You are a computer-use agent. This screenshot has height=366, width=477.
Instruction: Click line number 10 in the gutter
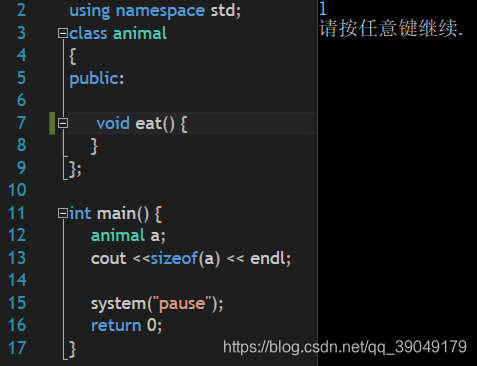click(x=17, y=190)
